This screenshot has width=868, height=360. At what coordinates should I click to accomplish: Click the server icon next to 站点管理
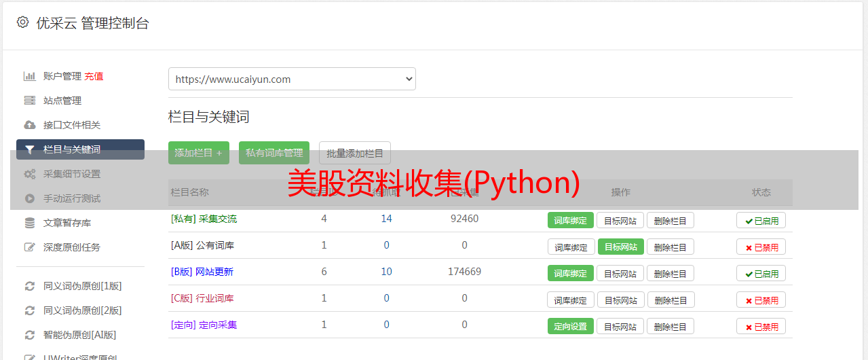point(29,101)
